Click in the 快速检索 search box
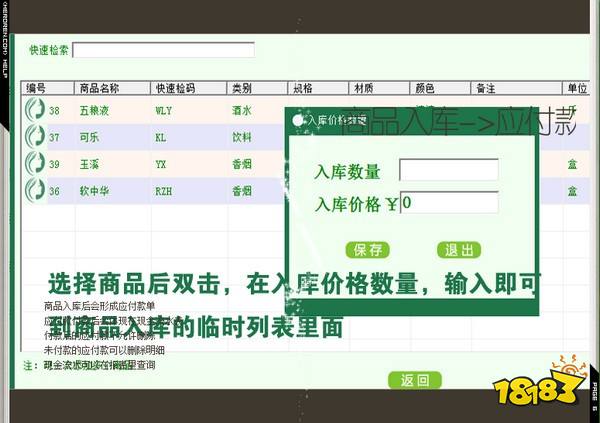The image size is (600, 423). 162,50
